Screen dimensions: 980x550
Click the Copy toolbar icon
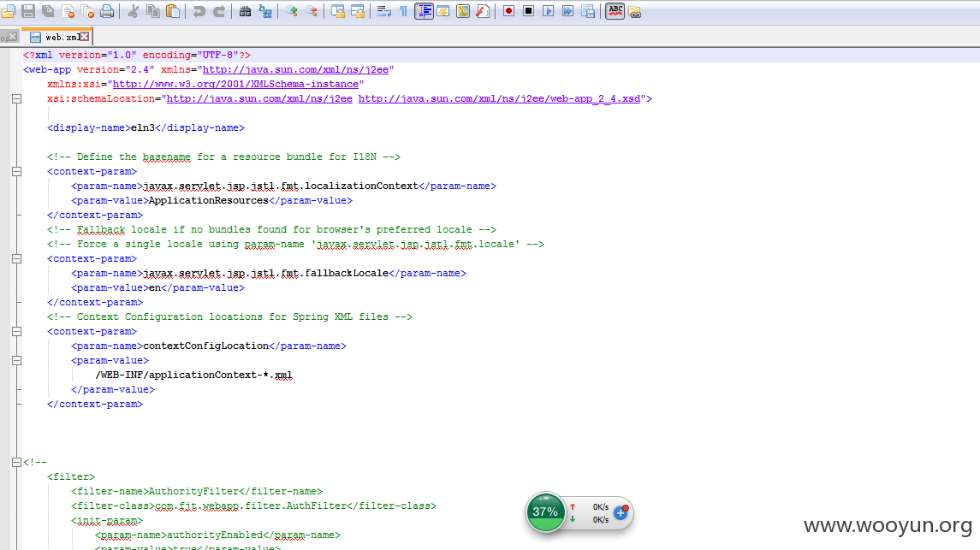click(x=153, y=11)
